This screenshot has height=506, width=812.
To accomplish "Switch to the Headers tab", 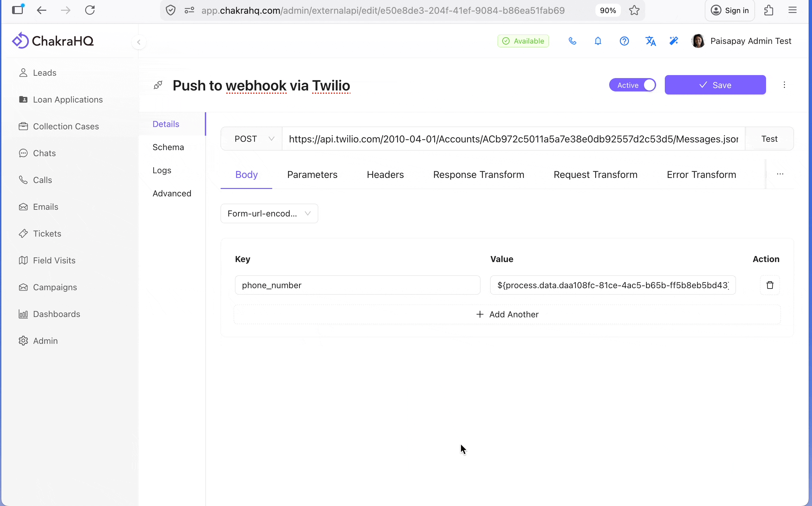I will click(385, 175).
